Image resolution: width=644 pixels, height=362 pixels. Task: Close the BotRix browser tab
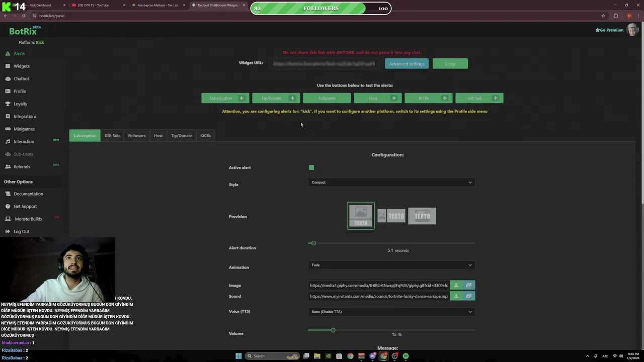[244, 5]
